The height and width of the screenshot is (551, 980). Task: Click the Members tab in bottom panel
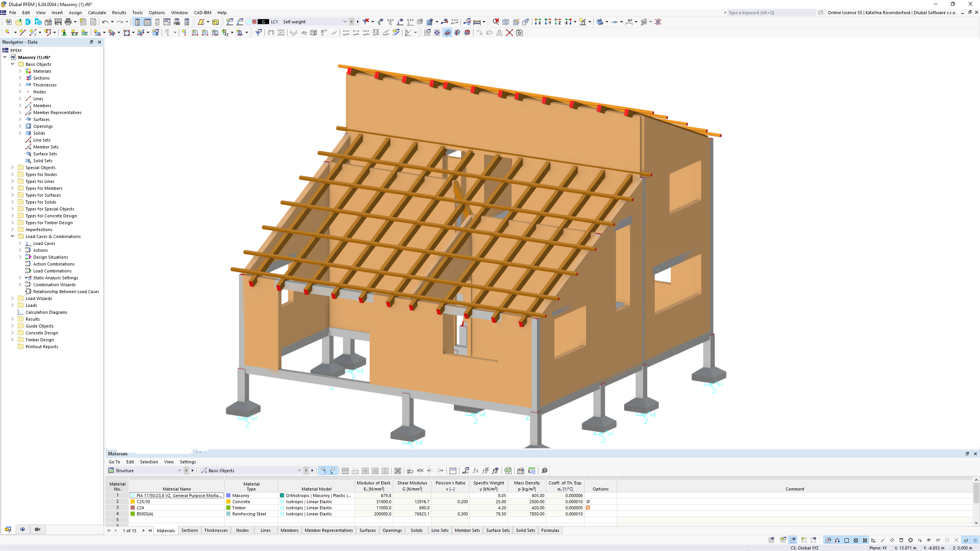289,530
